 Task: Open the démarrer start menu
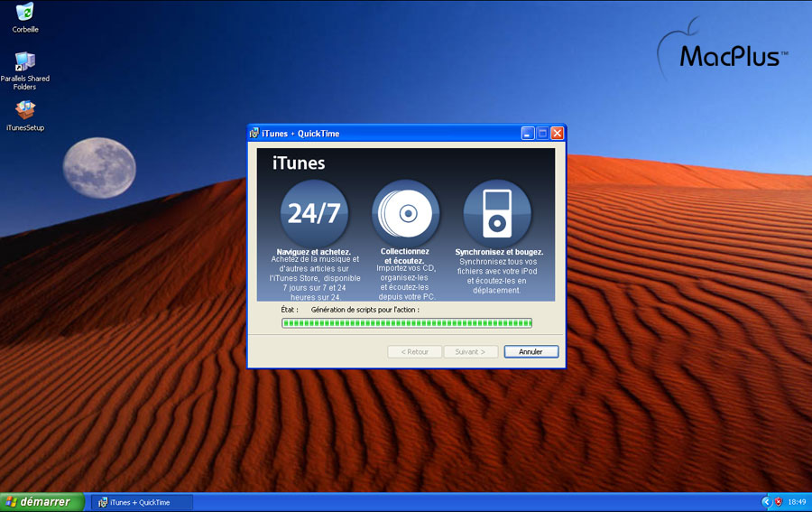point(42,502)
